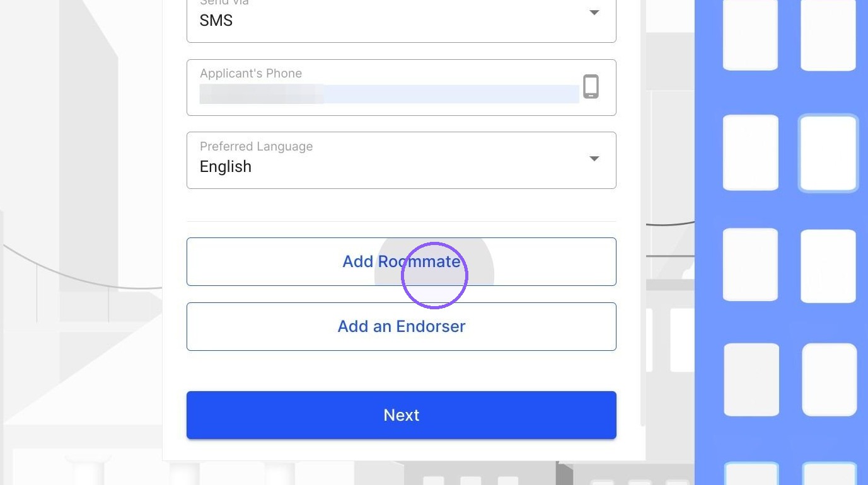Click the horizontal divider above Add Roommate
This screenshot has width=868, height=485.
401,221
